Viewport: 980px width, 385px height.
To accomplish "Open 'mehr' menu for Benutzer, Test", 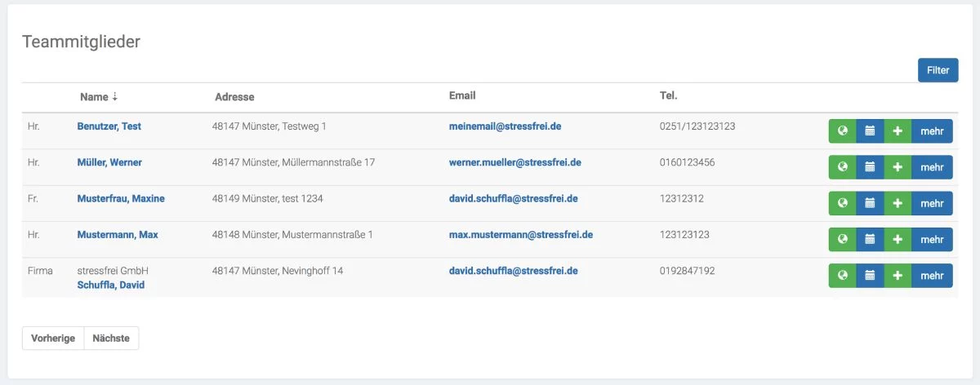I will 932,131.
